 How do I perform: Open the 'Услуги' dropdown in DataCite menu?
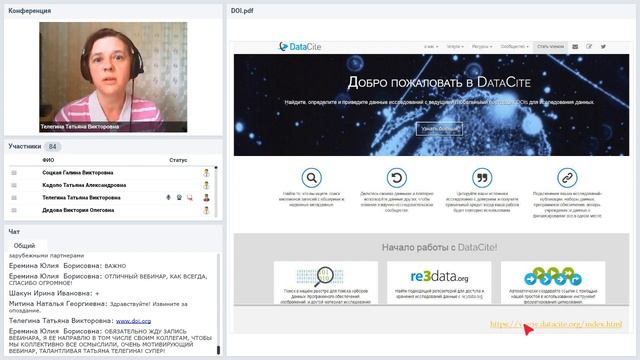[x=455, y=47]
